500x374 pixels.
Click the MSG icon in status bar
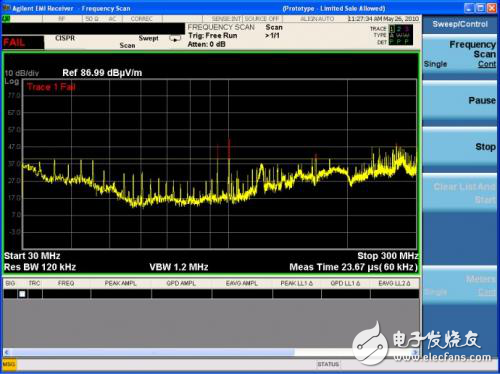9,364
